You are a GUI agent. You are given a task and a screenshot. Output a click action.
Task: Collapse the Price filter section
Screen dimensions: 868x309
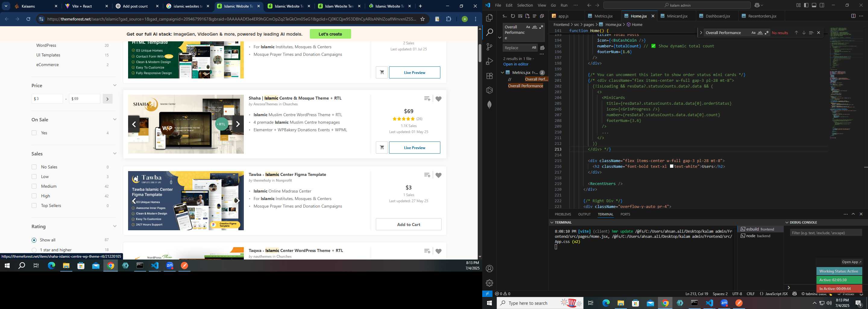click(x=115, y=85)
